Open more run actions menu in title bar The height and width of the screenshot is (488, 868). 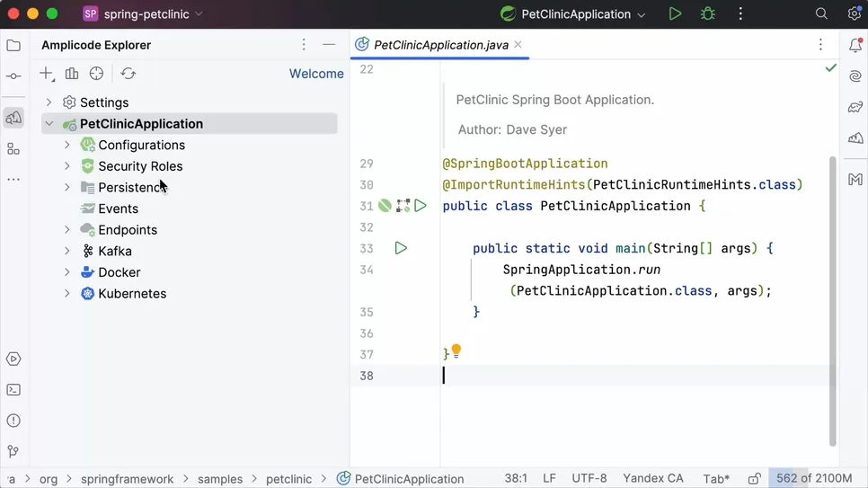(x=740, y=13)
